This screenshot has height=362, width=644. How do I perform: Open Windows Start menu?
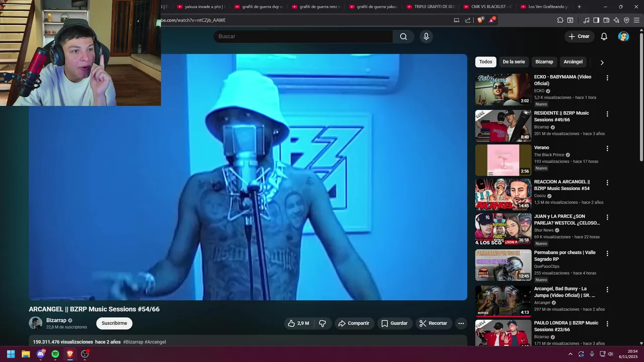click(11, 354)
